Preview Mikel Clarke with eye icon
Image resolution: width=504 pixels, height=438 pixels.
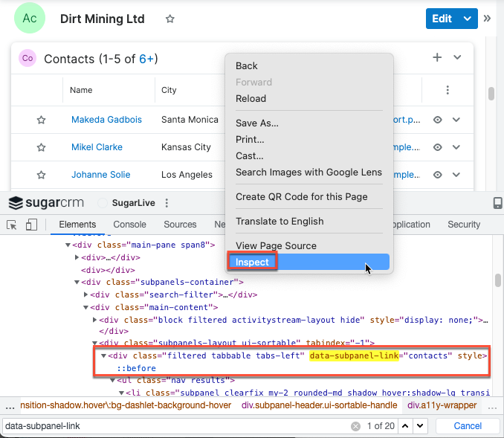coord(437,147)
